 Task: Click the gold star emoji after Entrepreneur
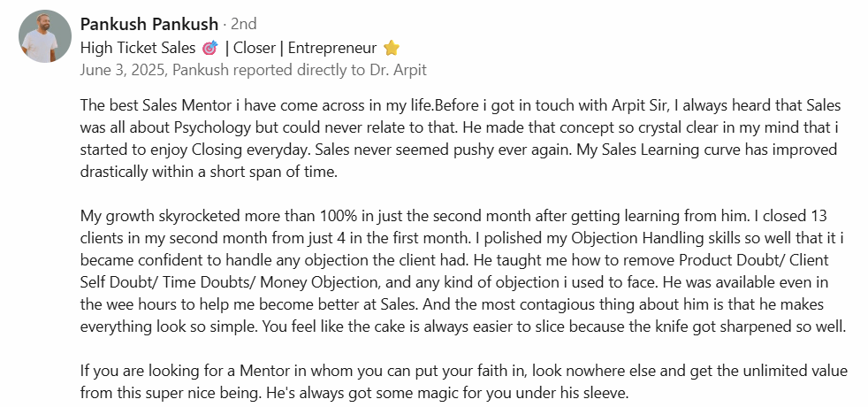392,48
